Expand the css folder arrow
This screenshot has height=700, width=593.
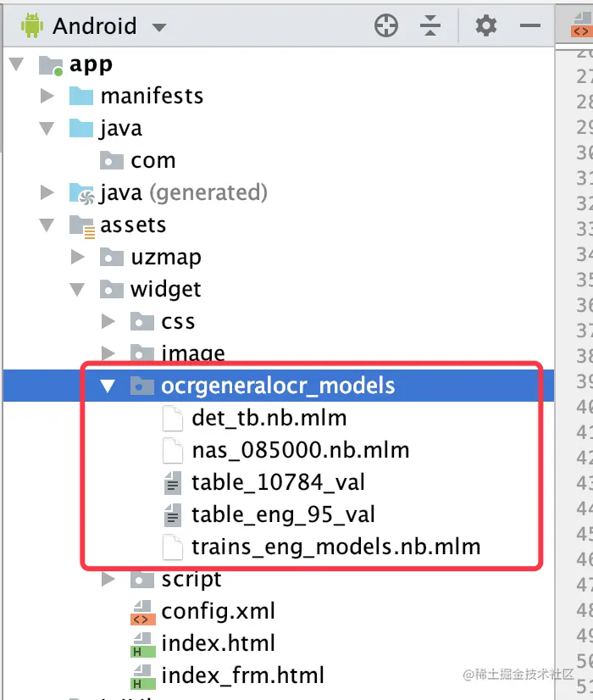108,322
